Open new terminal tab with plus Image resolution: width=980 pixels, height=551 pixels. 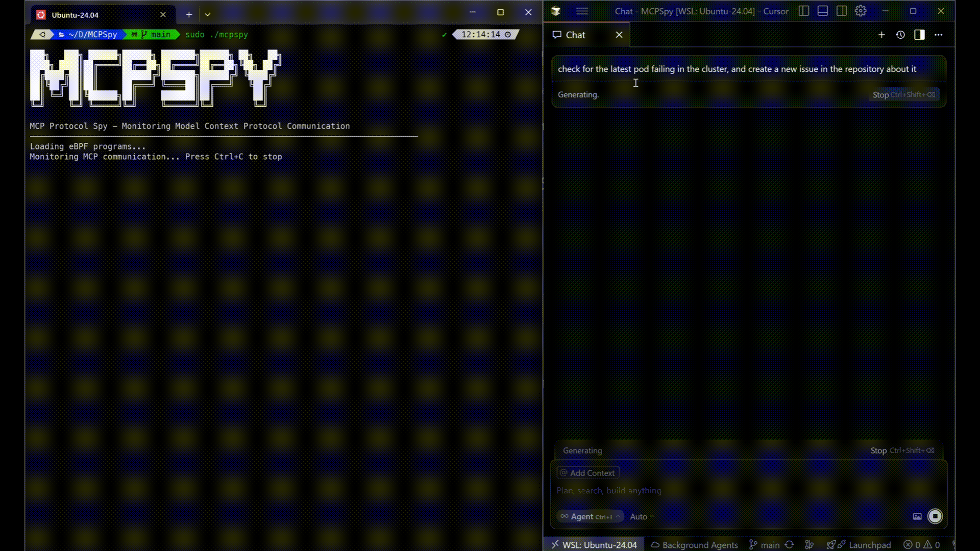coord(189,15)
